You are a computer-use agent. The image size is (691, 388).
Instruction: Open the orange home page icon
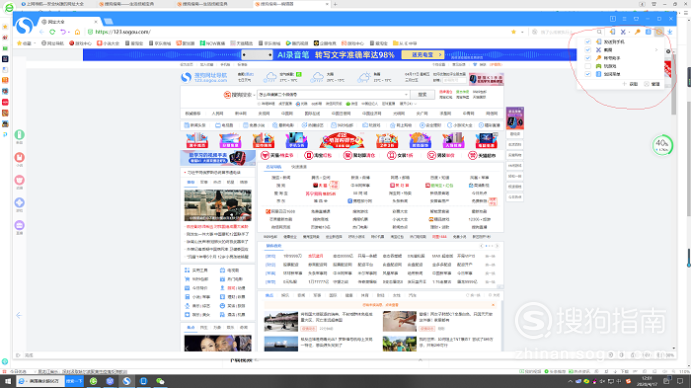(78, 32)
